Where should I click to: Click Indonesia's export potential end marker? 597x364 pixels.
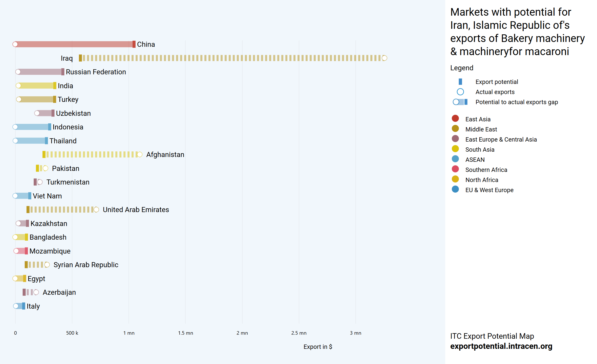click(50, 127)
